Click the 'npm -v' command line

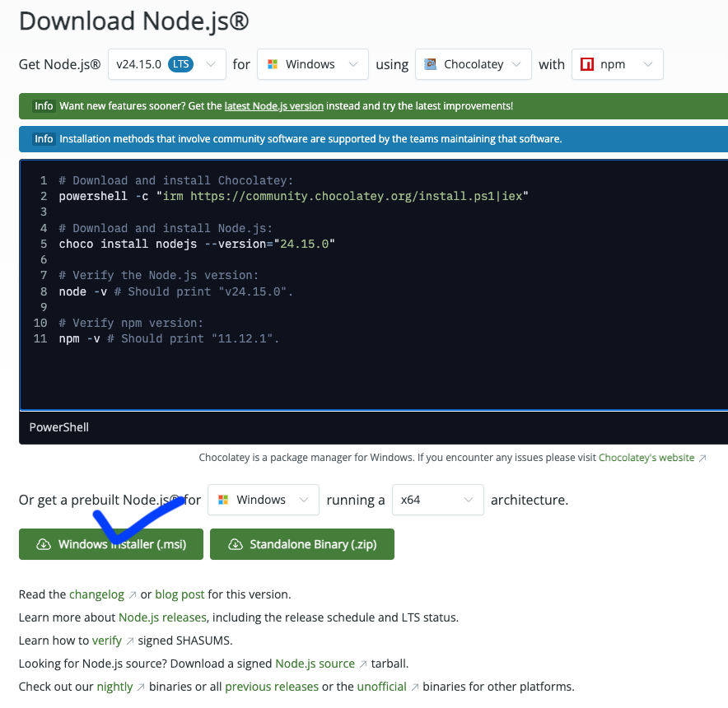click(x=169, y=339)
